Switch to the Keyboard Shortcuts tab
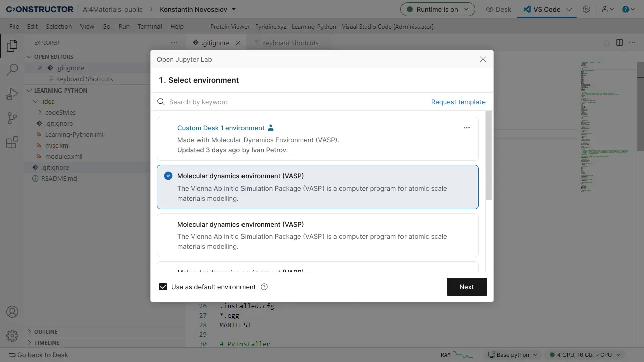The width and height of the screenshot is (644, 362). click(x=290, y=43)
